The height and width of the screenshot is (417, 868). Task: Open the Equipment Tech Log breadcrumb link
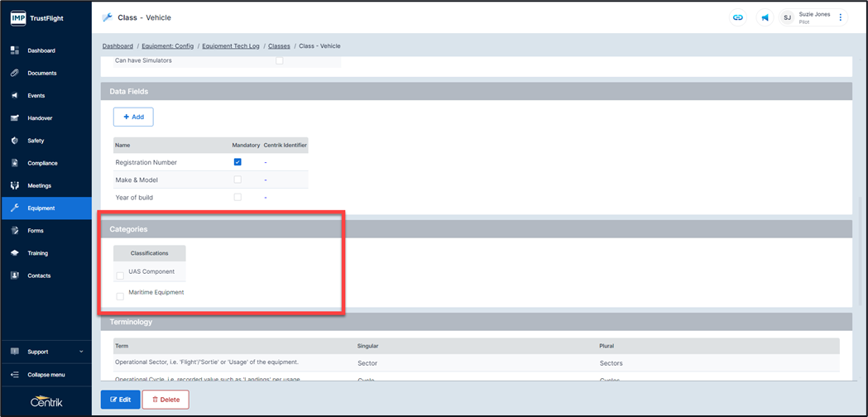point(231,46)
